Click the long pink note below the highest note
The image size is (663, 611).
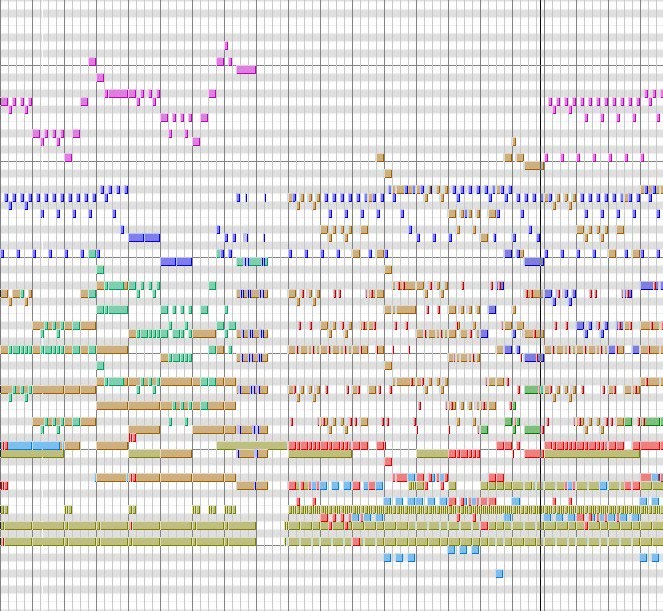click(246, 70)
